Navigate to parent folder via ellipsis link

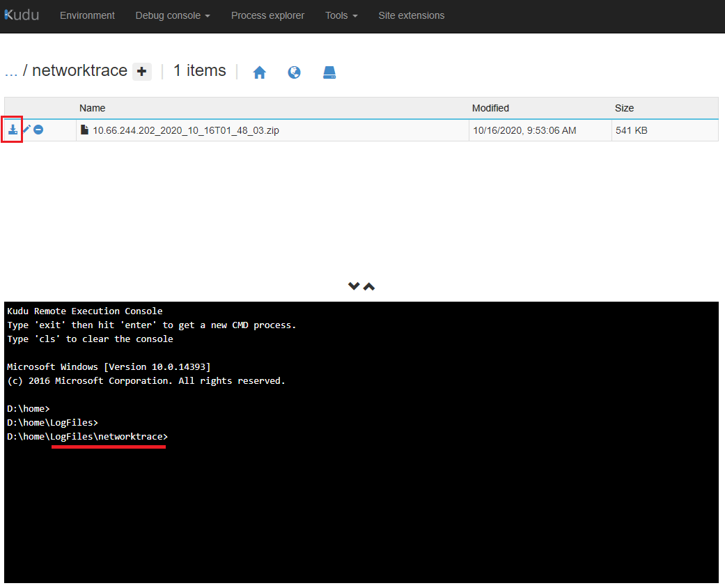click(x=10, y=71)
